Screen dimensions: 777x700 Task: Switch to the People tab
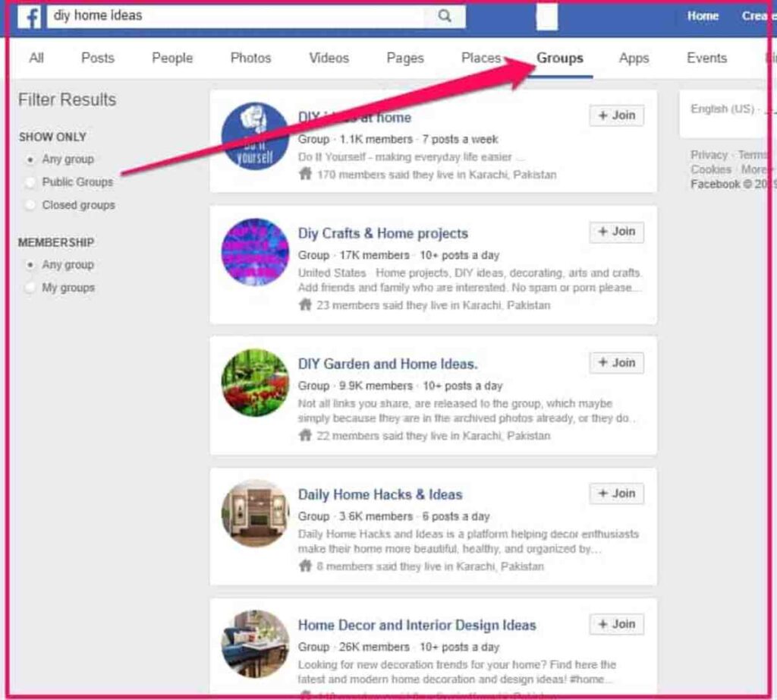tap(172, 58)
